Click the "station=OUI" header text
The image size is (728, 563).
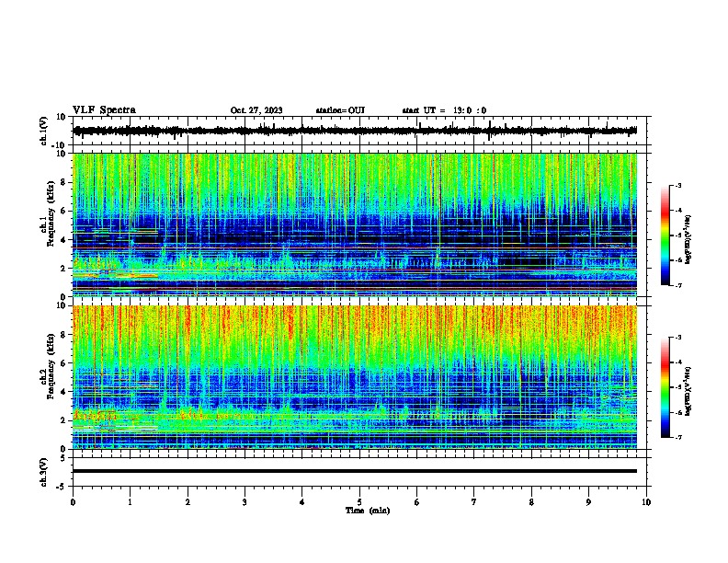[340, 110]
